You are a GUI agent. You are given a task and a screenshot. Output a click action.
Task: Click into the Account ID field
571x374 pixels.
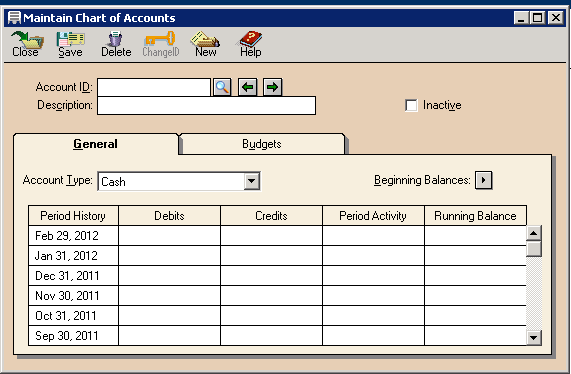[154, 87]
